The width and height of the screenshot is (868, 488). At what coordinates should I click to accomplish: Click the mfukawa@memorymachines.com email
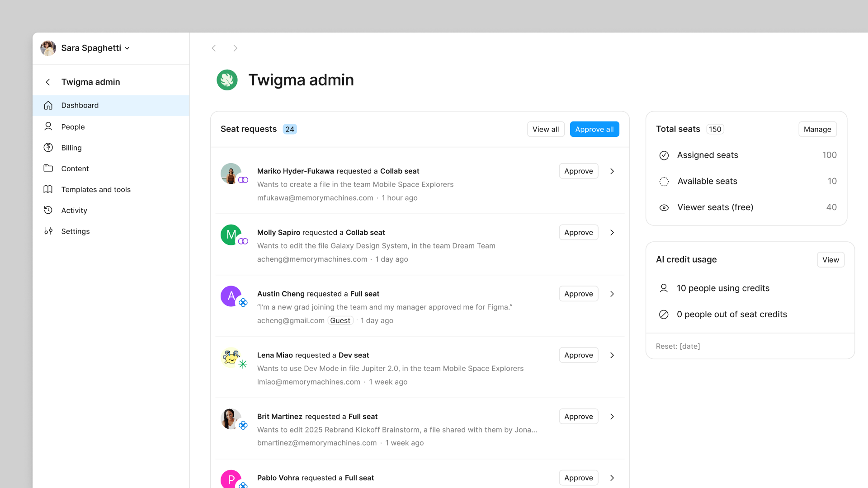click(315, 198)
